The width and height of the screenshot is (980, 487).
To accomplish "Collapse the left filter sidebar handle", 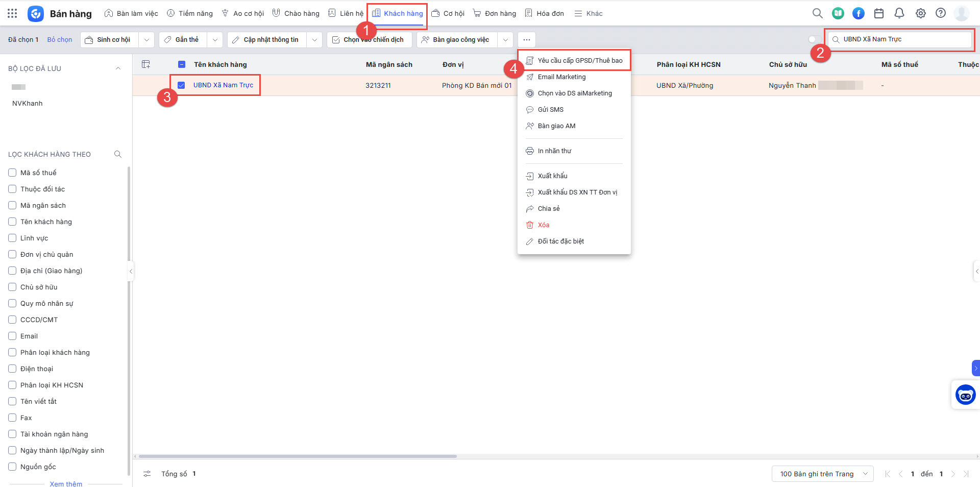I will (131, 271).
